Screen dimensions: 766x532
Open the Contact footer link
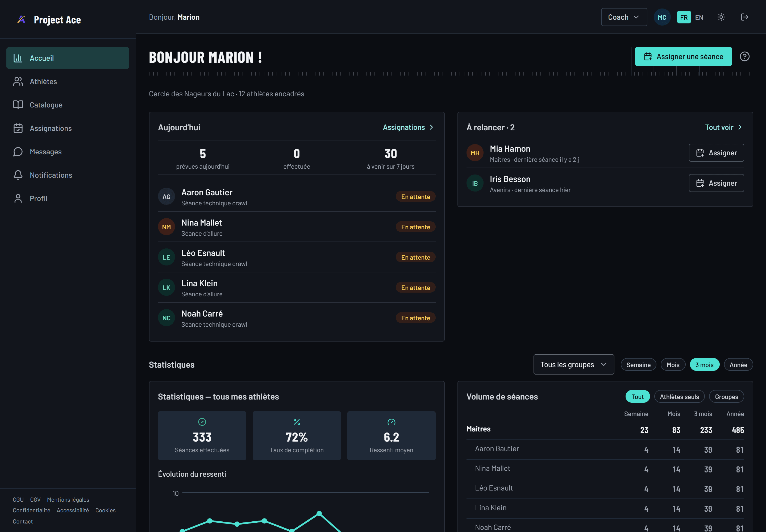(x=23, y=521)
